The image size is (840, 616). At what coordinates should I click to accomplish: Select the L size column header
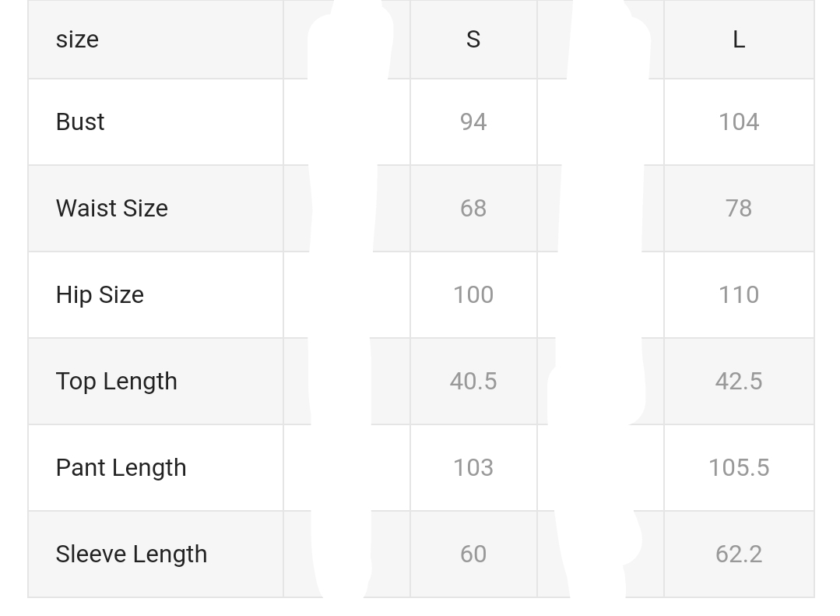[x=739, y=40]
